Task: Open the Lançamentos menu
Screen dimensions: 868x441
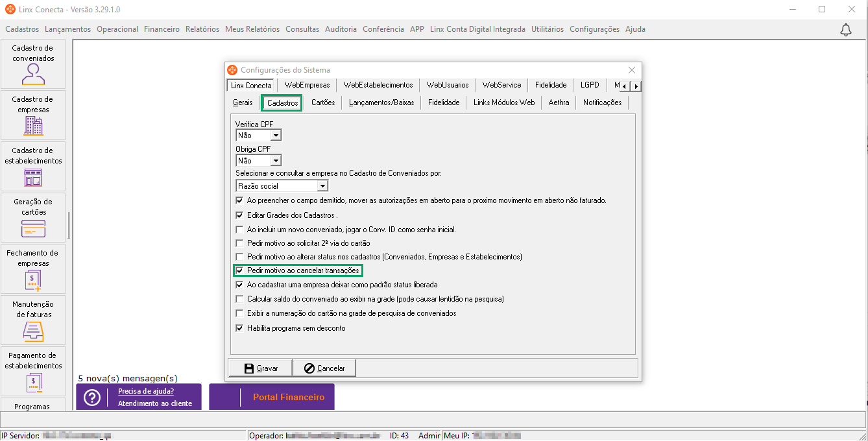Action: (x=68, y=29)
